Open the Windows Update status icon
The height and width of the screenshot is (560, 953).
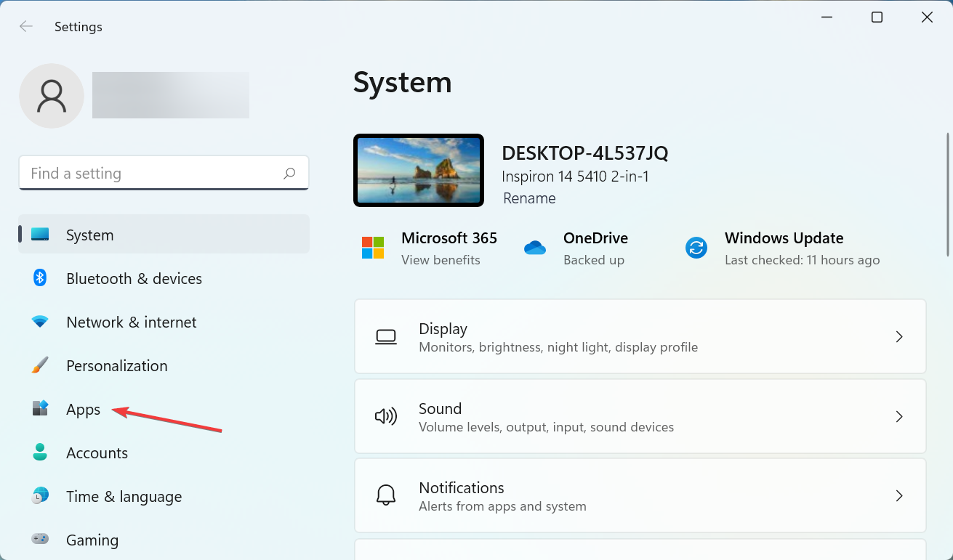[696, 247]
